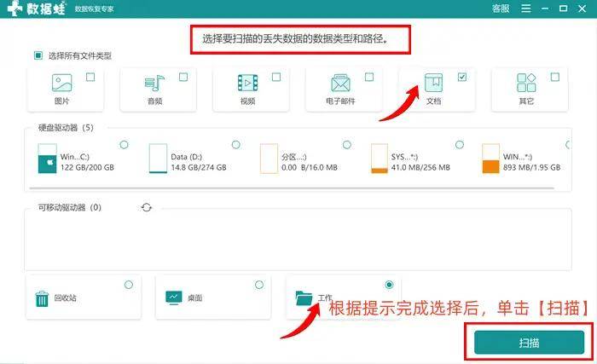
Task: Select the Win (C:) drive radio button
Action: pyautogui.click(x=125, y=144)
